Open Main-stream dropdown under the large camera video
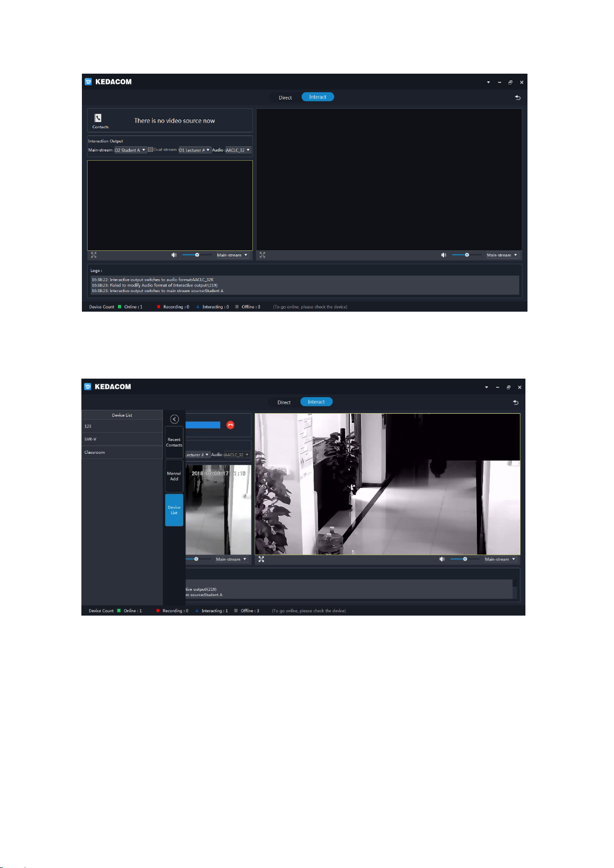614x868 pixels. [500, 559]
